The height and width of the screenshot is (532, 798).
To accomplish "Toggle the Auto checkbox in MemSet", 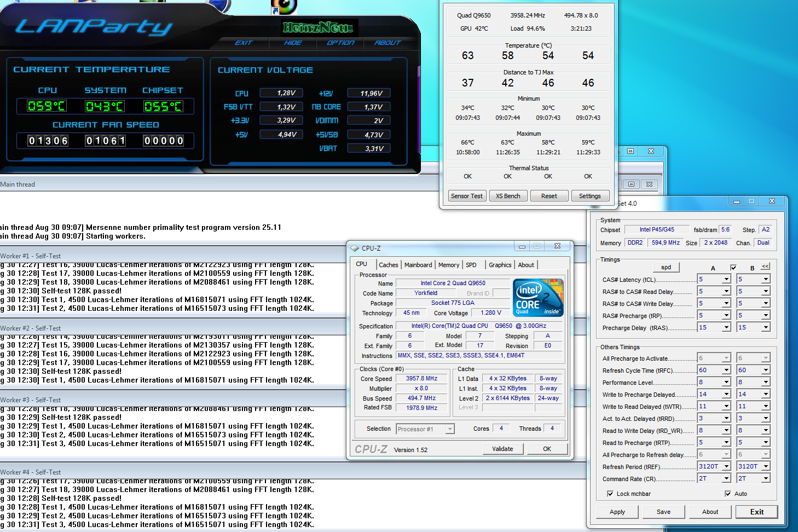I will pos(728,494).
